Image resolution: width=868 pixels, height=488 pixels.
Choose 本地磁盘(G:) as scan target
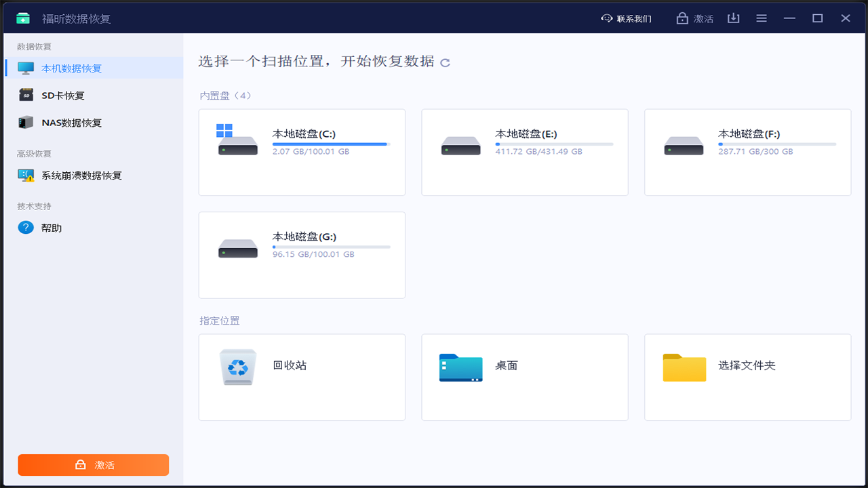coord(302,255)
